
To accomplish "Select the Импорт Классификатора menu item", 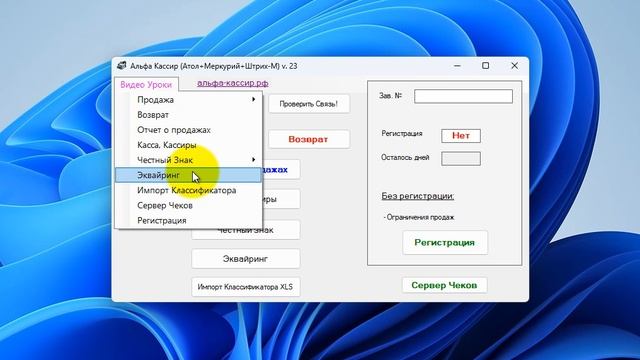I will pyautogui.click(x=188, y=190).
